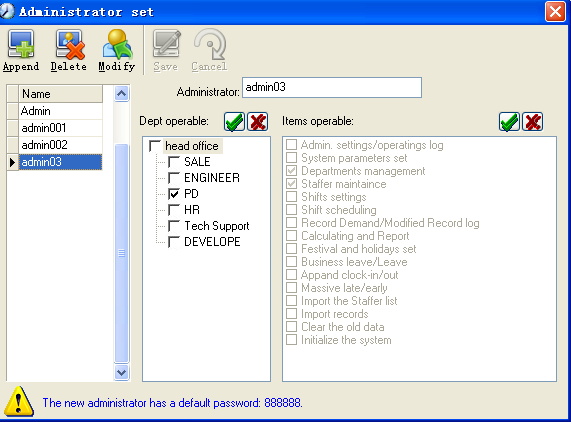Screen dimensions: 571x422
Task: Select admin002 in the name list
Action: 60,145
